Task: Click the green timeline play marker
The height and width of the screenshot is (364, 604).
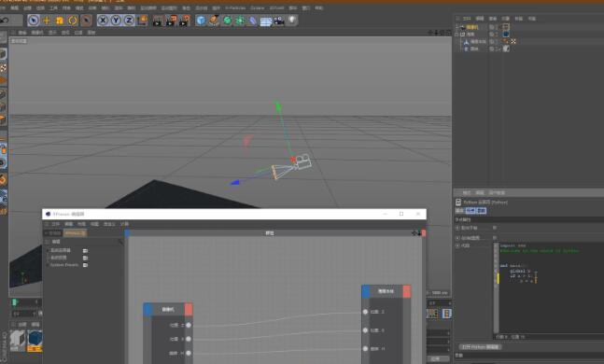Action: coord(15,302)
